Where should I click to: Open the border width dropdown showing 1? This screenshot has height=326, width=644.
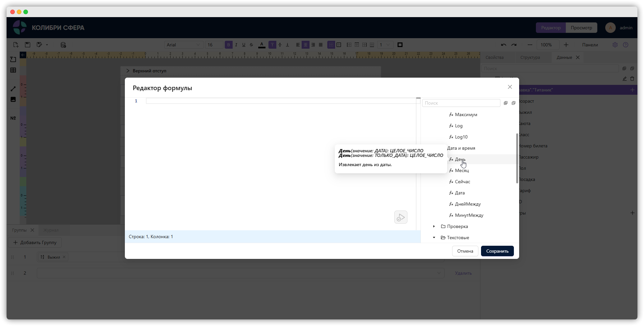[385, 45]
